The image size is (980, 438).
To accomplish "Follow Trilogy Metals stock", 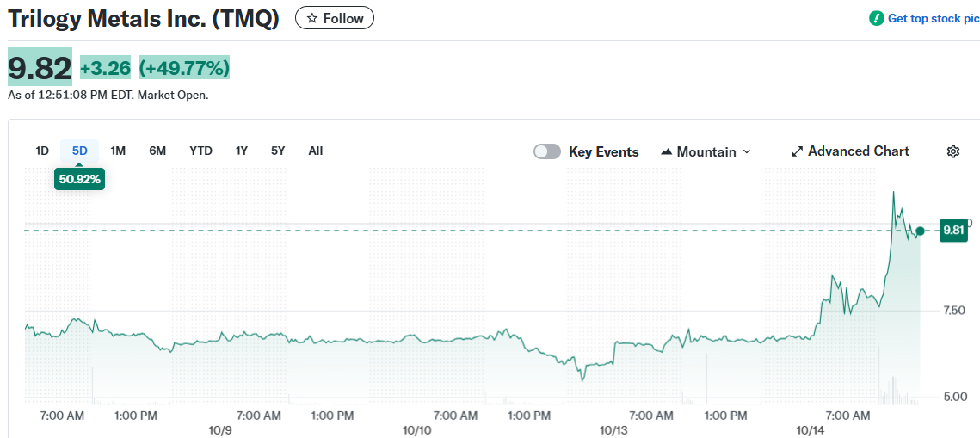I will [x=335, y=18].
